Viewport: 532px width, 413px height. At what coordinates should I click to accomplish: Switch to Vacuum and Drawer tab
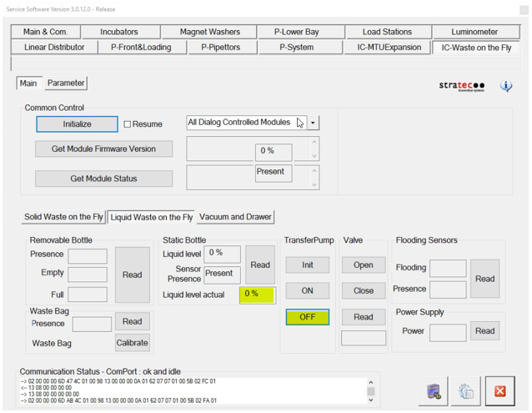[235, 217]
